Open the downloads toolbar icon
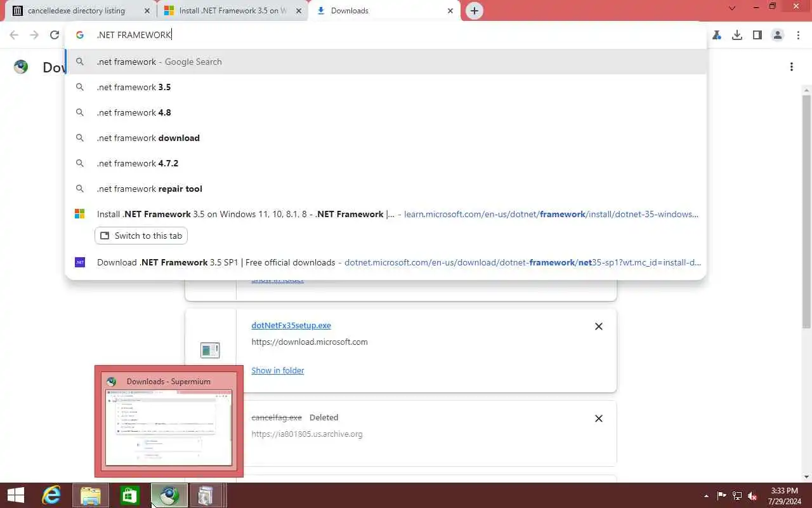Viewport: 812px width, 508px height. tap(737, 35)
